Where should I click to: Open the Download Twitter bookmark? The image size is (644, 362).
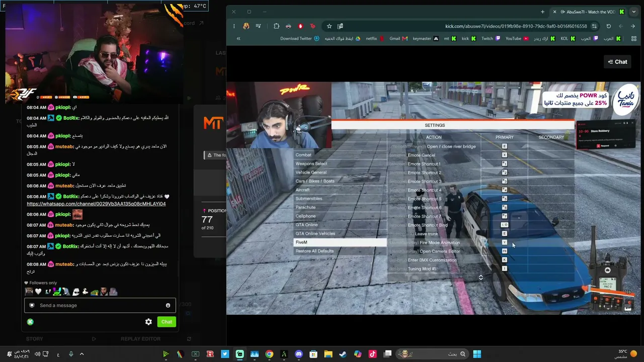300,38
